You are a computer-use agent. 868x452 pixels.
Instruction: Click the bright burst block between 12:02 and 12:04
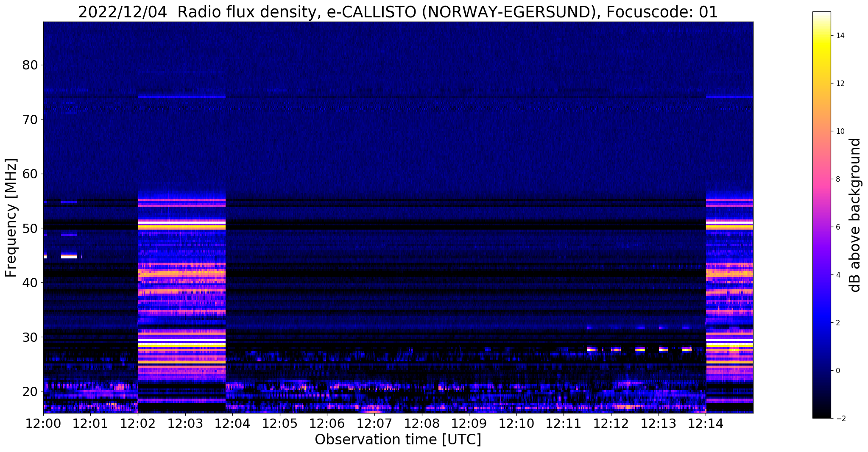point(182,290)
